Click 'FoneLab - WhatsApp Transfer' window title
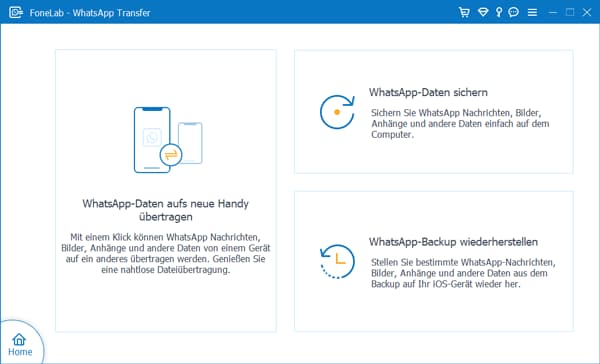This screenshot has width=600, height=364. click(x=90, y=13)
